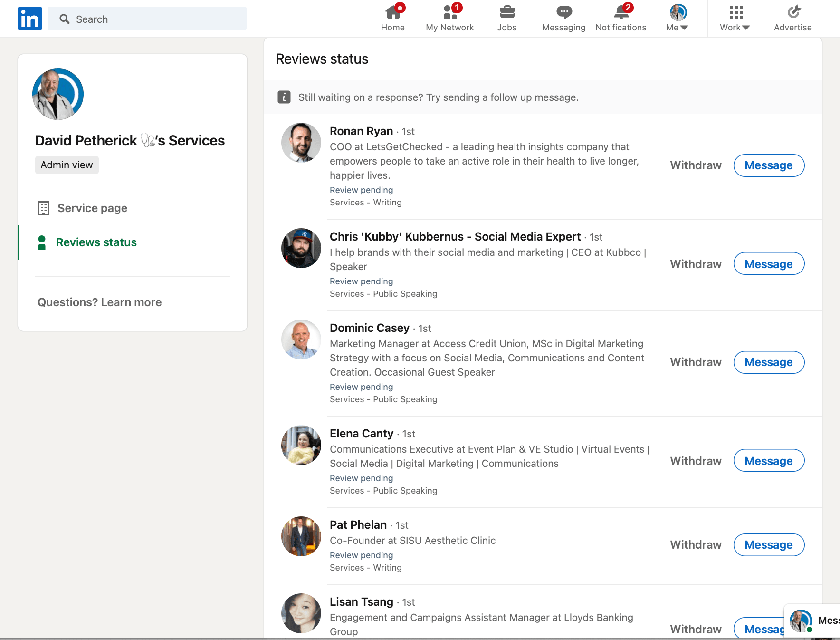Open Dominic Casey name link
This screenshot has width=840, height=640.
coord(369,328)
